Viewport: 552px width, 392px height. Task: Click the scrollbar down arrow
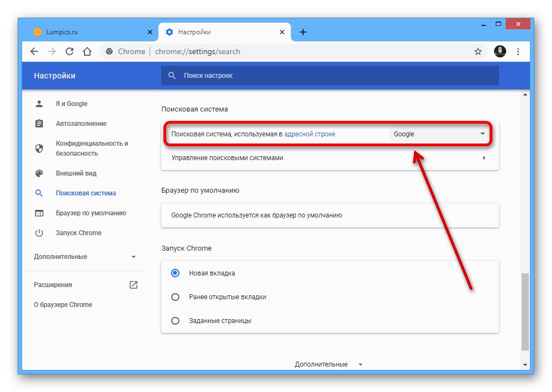(x=525, y=365)
